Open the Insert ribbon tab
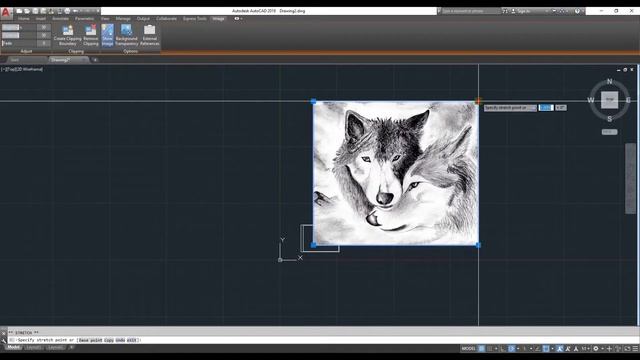 tap(41, 19)
